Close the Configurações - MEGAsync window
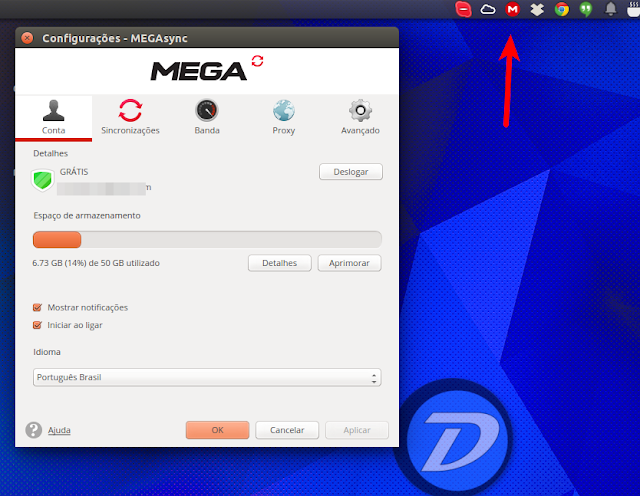 [x=27, y=38]
